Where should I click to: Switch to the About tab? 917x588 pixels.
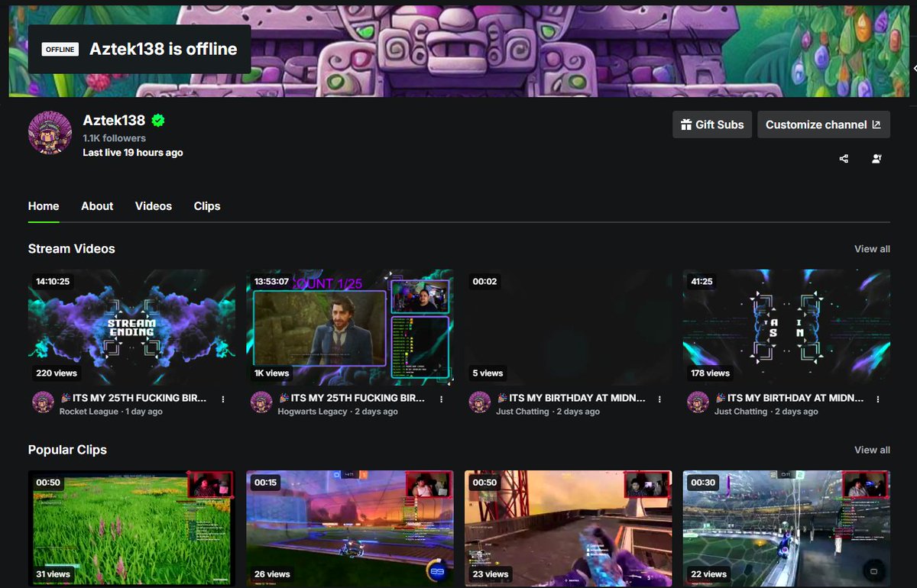(97, 206)
